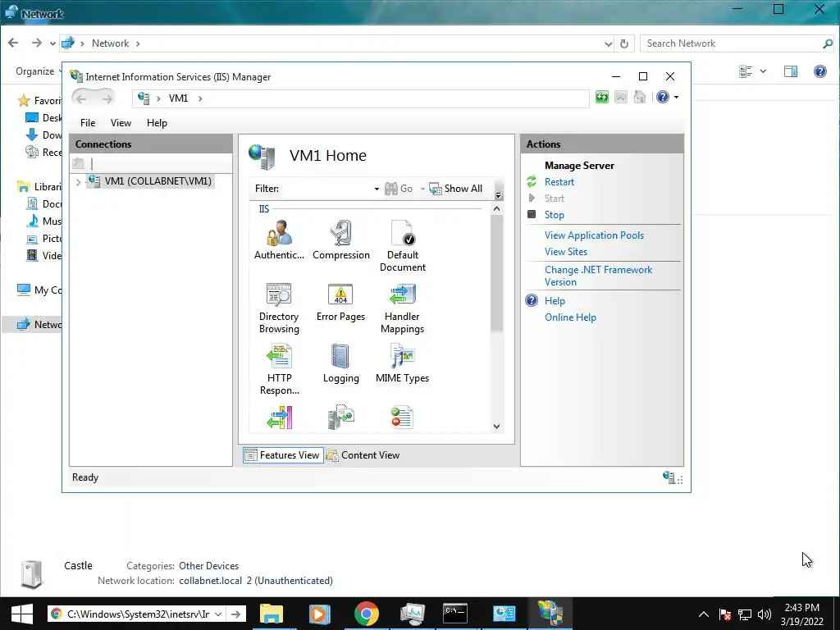Click Change .NET Framework Version link

pos(598,276)
